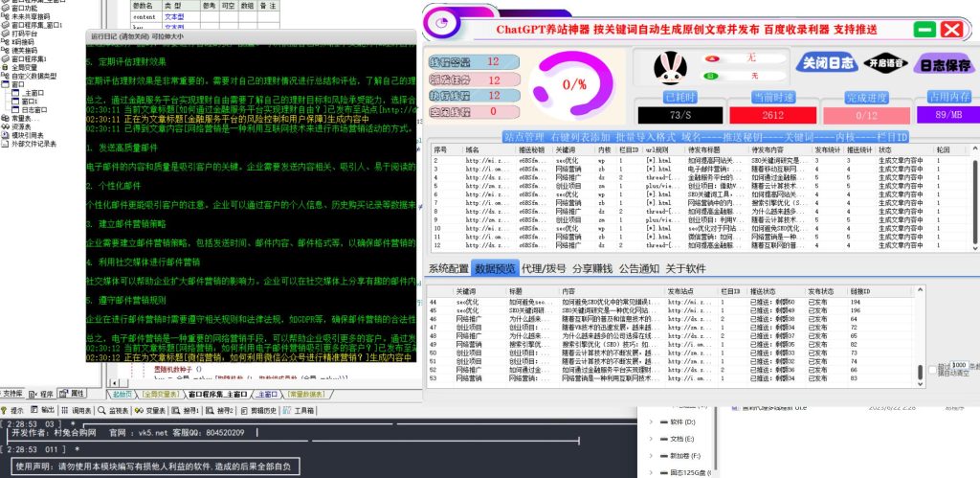The height and width of the screenshot is (478, 980).
Task: Click the 关闭日志 button
Action: pos(826,64)
